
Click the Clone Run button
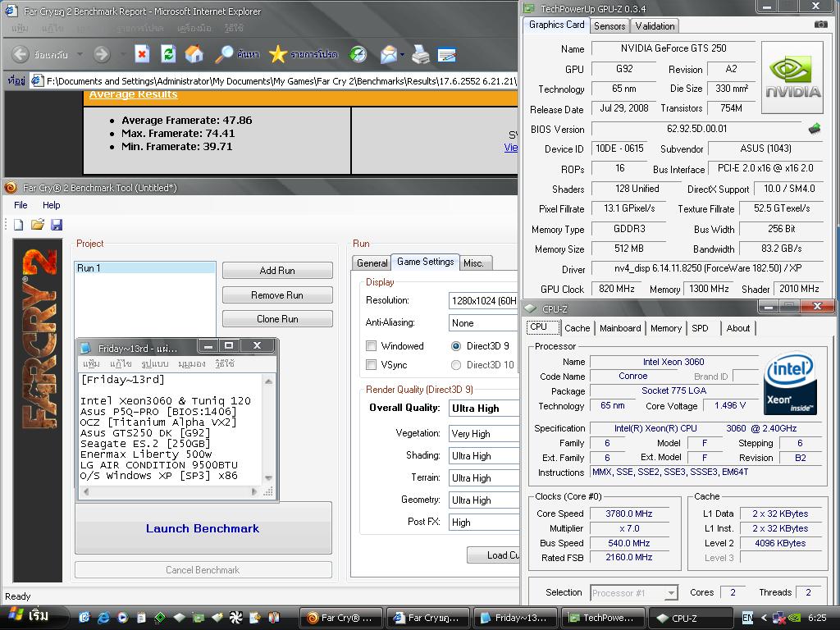(277, 319)
